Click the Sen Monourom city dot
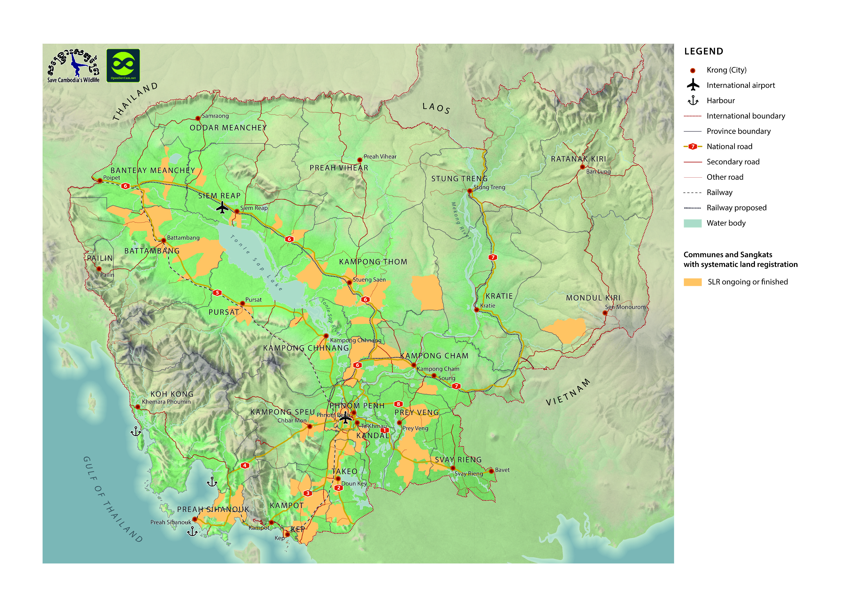The height and width of the screenshot is (613, 868). point(605,313)
